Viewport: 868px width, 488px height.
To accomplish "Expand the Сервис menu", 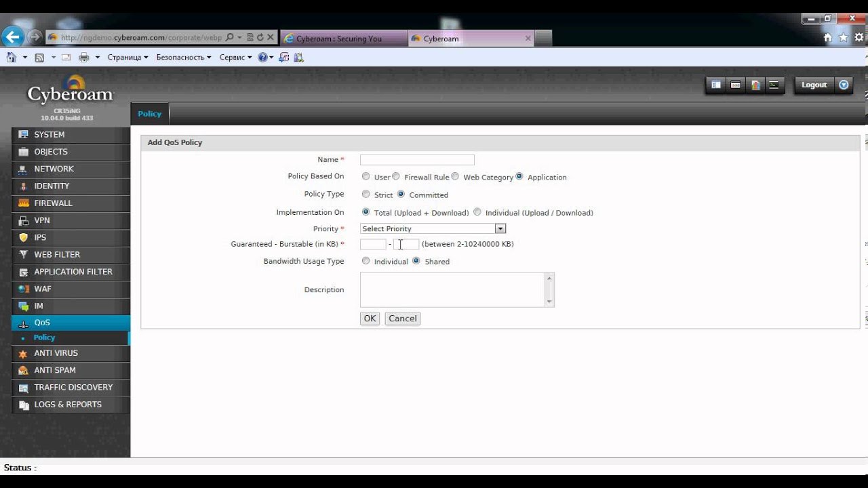I will (235, 58).
